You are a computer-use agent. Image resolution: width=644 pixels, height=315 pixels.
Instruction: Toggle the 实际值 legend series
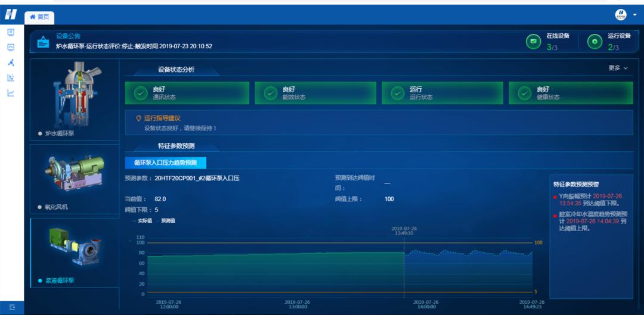click(142, 221)
